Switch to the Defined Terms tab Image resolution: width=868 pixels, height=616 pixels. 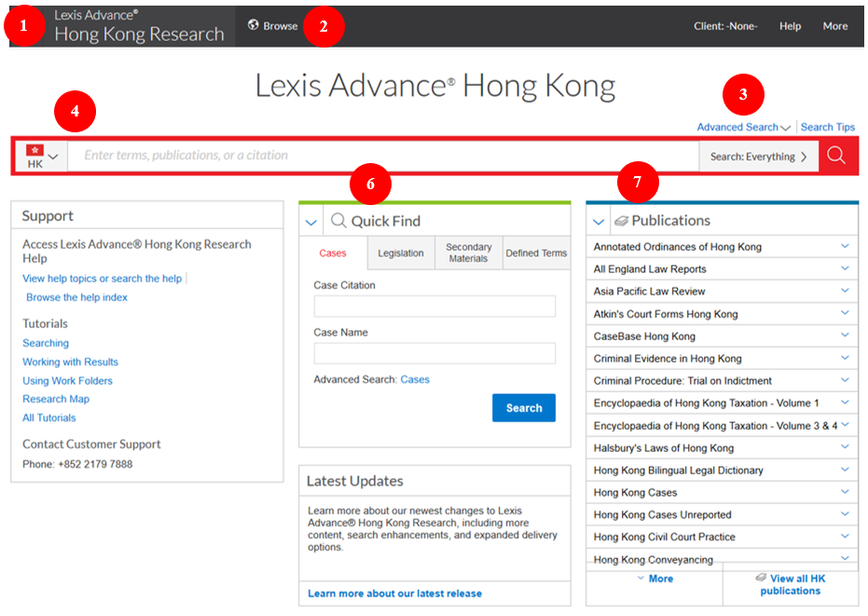536,253
